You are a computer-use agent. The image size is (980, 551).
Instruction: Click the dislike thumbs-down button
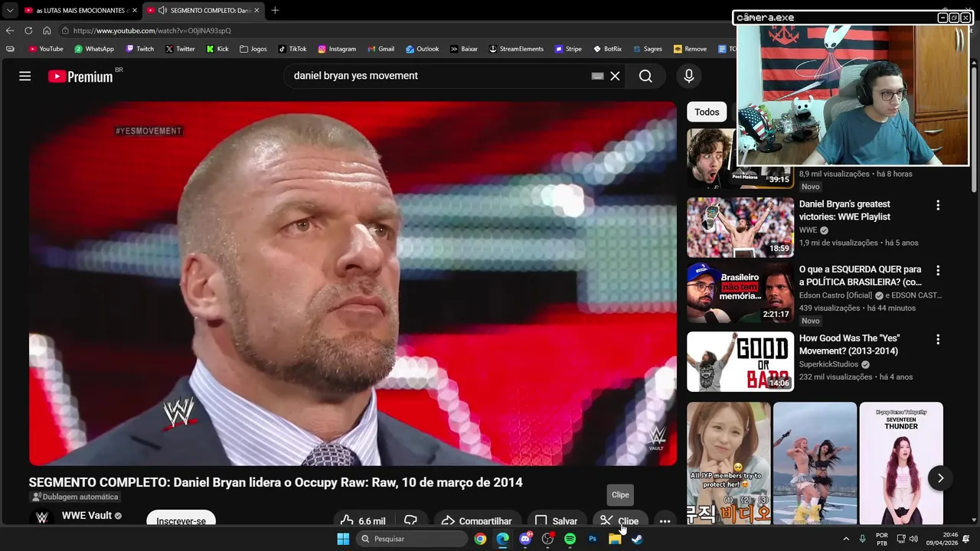coord(410,520)
